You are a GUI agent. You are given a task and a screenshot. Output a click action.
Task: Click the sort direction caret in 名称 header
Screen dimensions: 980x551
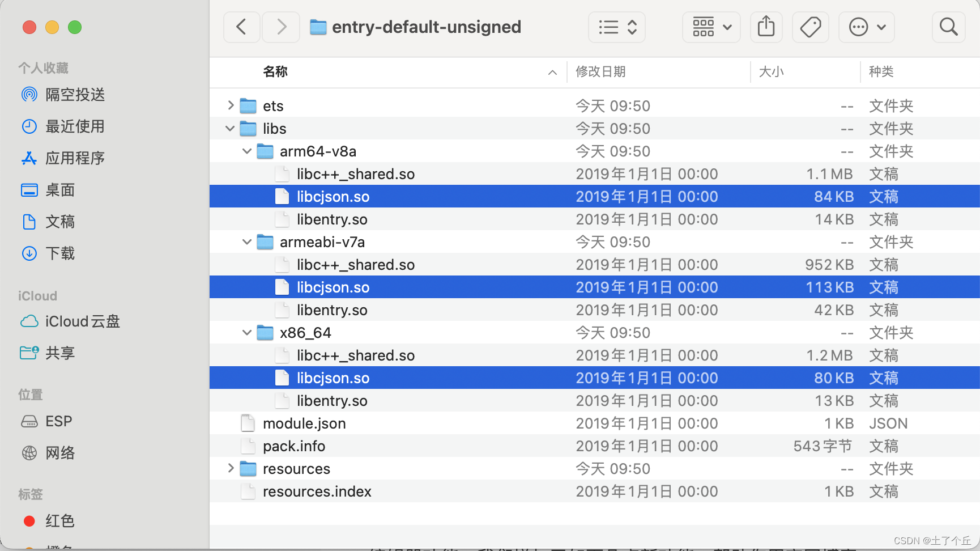pos(552,73)
